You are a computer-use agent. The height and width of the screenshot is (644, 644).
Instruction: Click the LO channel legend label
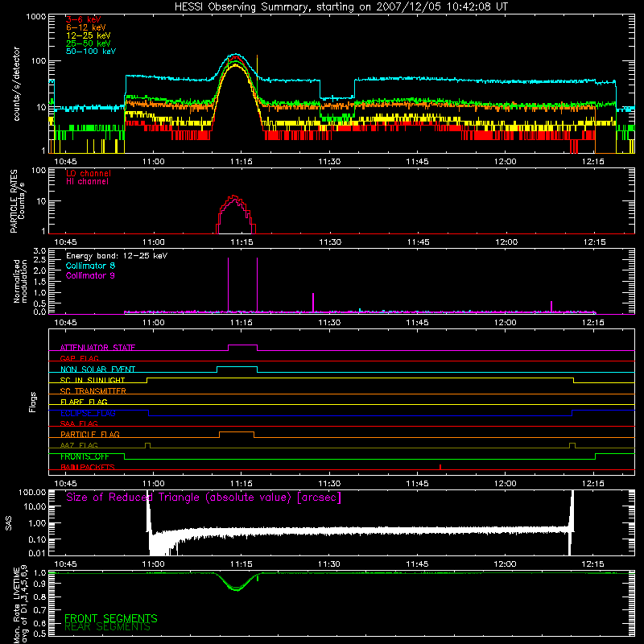89,173
